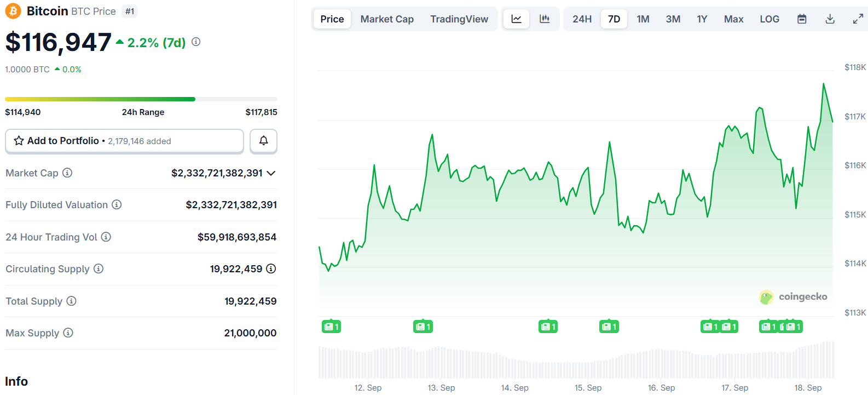Viewport: 868px width, 395px height.
Task: Toggle the LOG scale option
Action: click(769, 19)
